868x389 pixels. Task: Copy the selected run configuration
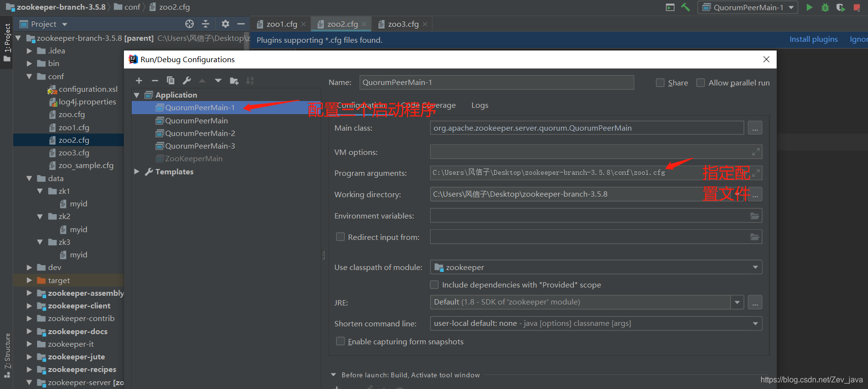coord(171,81)
